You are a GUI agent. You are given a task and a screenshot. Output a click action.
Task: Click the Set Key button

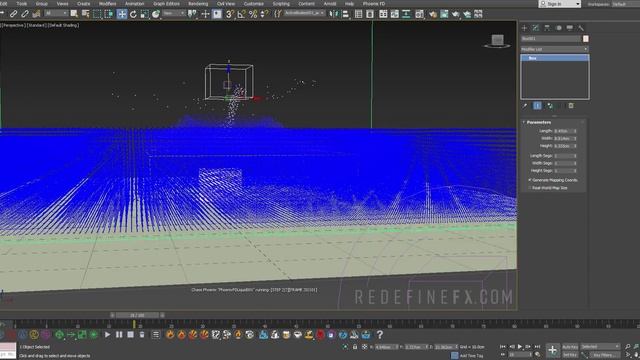click(x=570, y=355)
